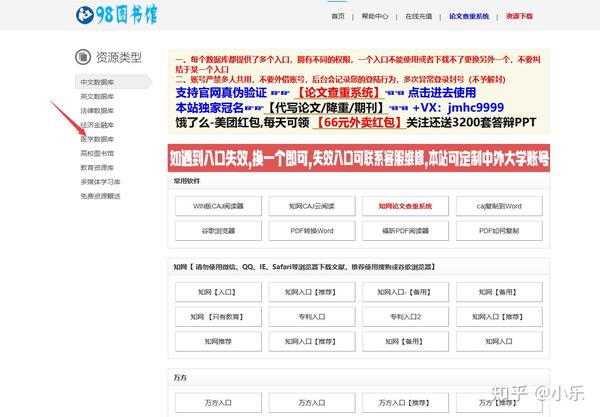
Task: Open the 知网入口-【备用】 button
Action: point(405,292)
